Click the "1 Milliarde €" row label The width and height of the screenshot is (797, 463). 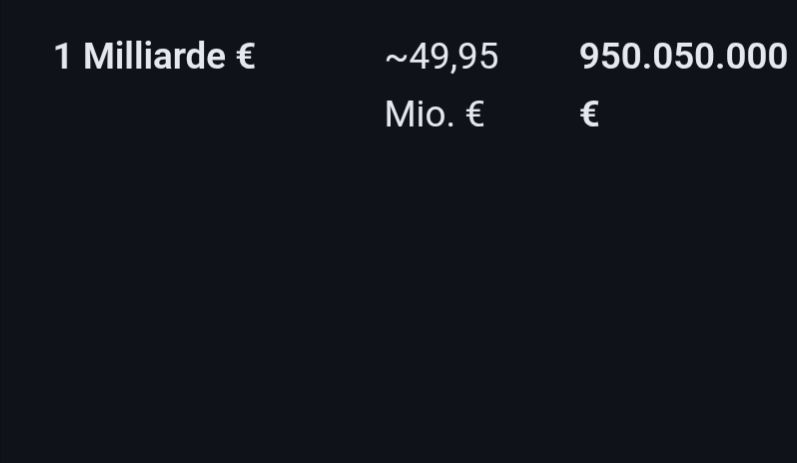click(x=155, y=57)
